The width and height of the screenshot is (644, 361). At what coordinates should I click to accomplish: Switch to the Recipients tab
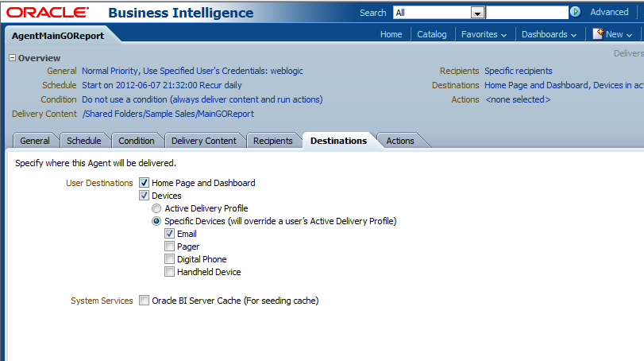272,141
